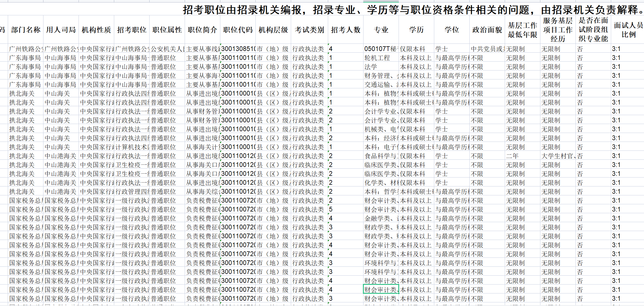Click the 050107T秘 major cell
Image resolution: width=644 pixels, height=306 pixels.
[380, 49]
